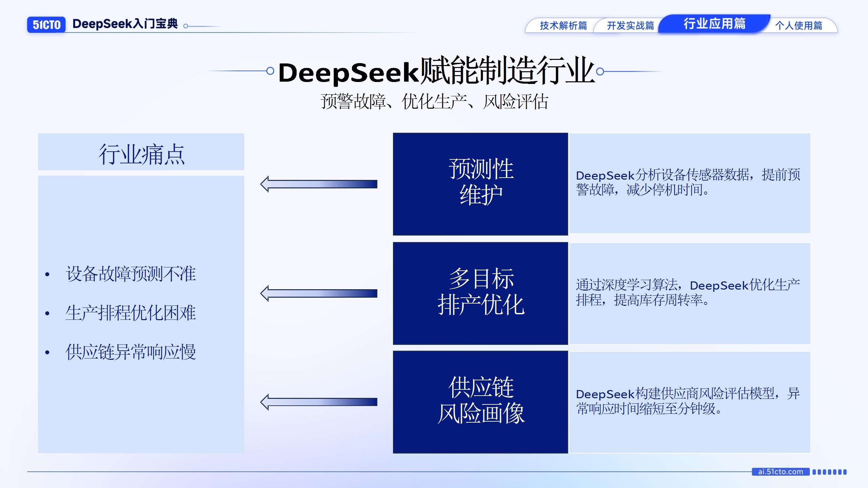Click the top arrow pointing left
This screenshot has height=488, width=868.
(x=318, y=184)
